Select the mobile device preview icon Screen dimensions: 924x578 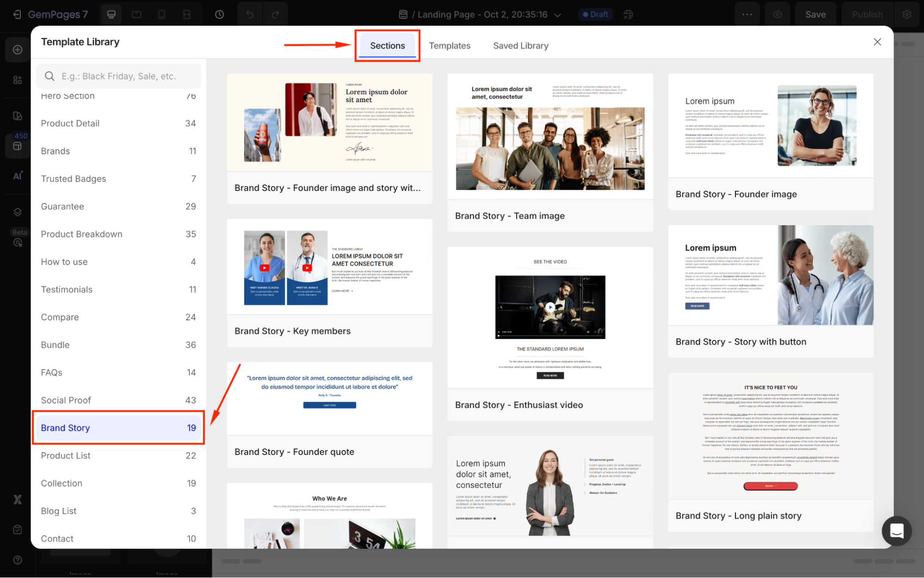161,14
